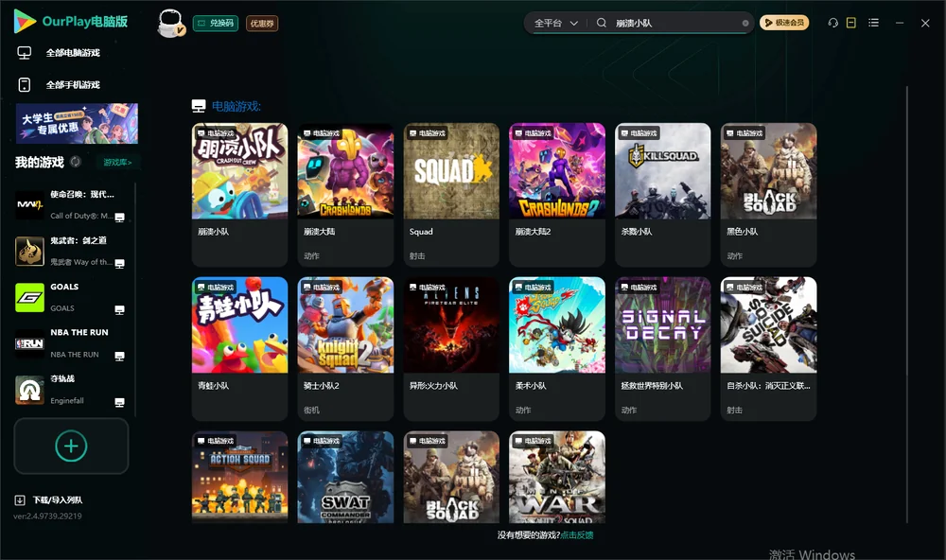Clear the search box text
This screenshot has width=946, height=560.
[x=745, y=23]
